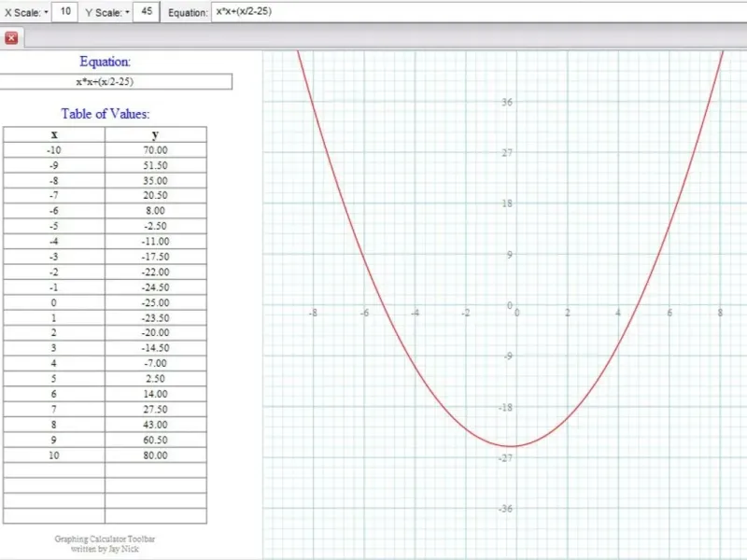The width and height of the screenshot is (747, 560).
Task: Open the Y Scale dropdown arrow
Action: pos(127,12)
